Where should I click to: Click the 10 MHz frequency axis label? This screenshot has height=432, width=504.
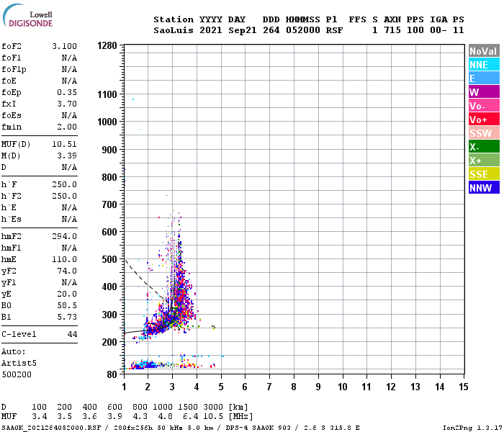(x=342, y=387)
